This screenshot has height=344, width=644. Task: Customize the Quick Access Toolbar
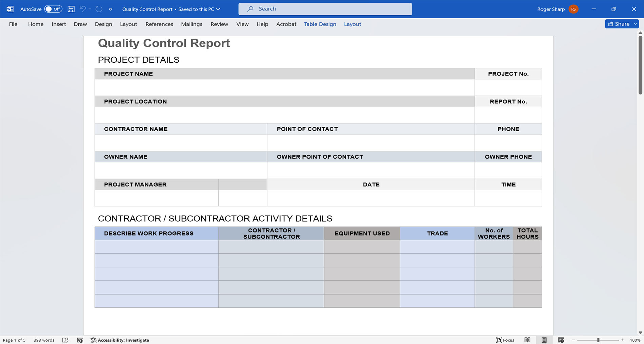110,9
